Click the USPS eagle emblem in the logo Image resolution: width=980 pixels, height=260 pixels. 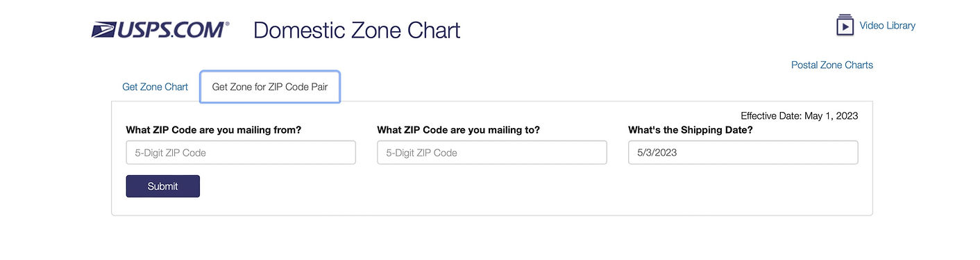click(104, 30)
